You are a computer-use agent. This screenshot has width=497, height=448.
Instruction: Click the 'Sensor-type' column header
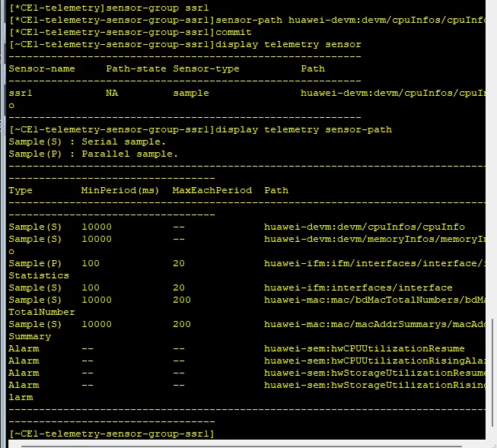206,68
